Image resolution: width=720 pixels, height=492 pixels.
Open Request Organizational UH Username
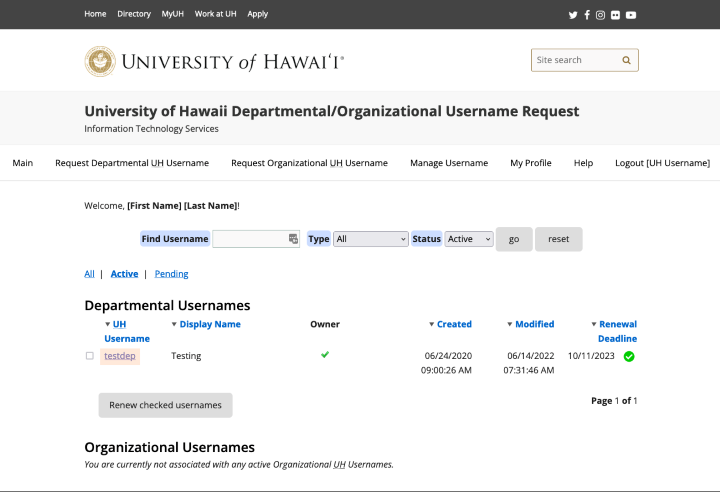[x=309, y=163]
